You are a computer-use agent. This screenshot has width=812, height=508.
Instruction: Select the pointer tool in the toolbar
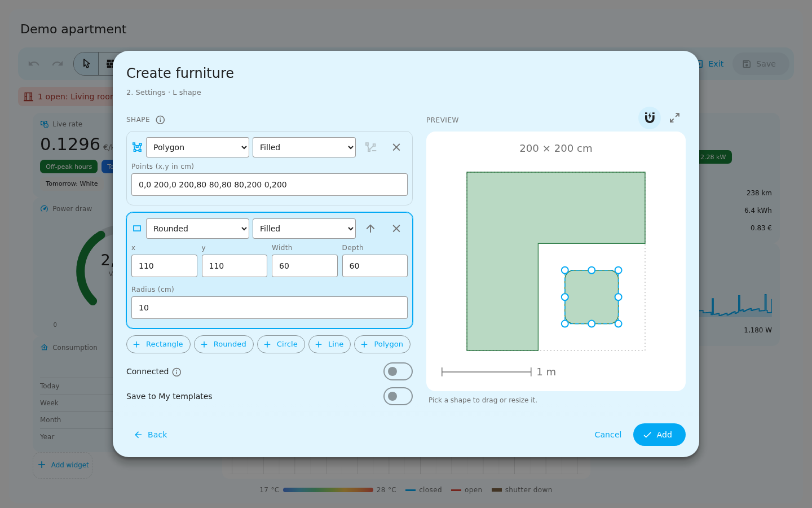(x=86, y=64)
